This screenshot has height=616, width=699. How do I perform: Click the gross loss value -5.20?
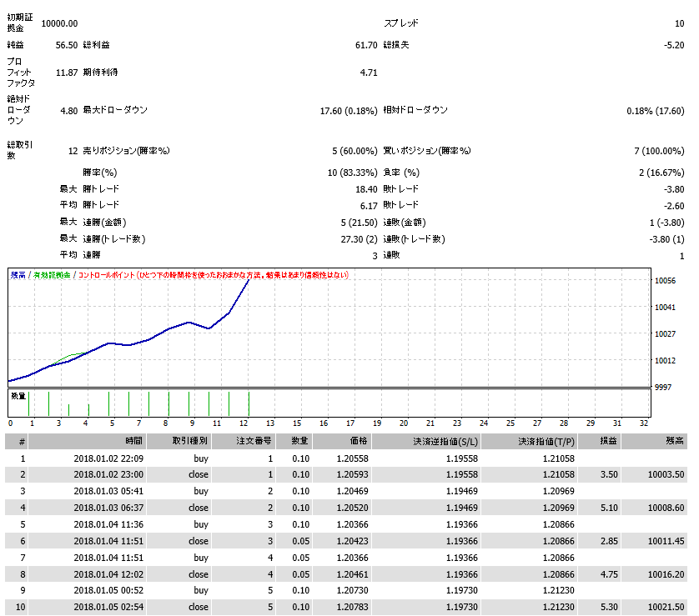[x=674, y=45]
